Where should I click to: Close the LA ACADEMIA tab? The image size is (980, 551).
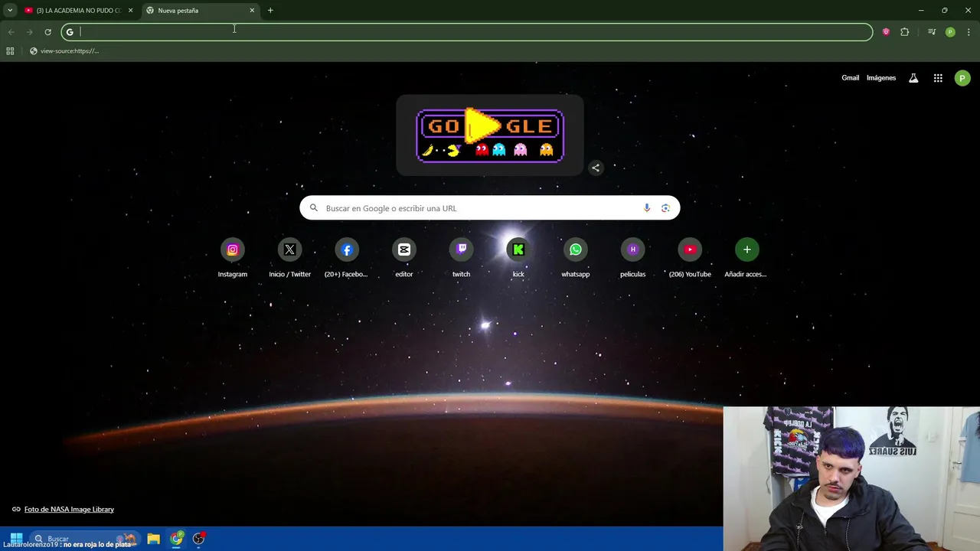coord(130,11)
